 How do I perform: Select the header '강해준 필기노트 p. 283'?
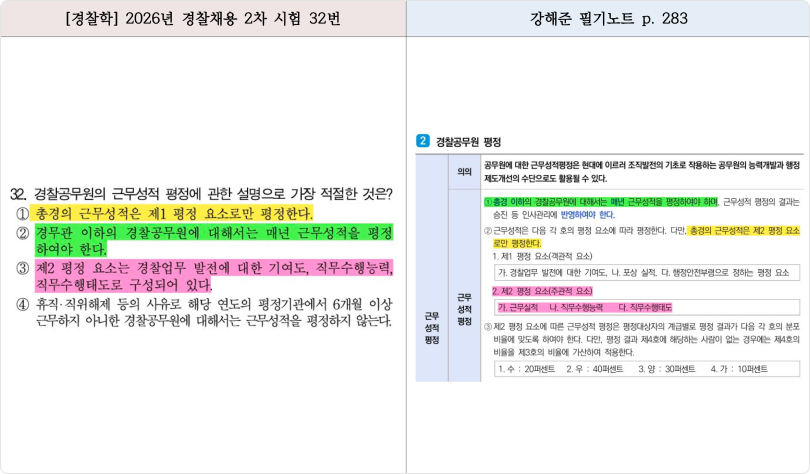coord(609,19)
